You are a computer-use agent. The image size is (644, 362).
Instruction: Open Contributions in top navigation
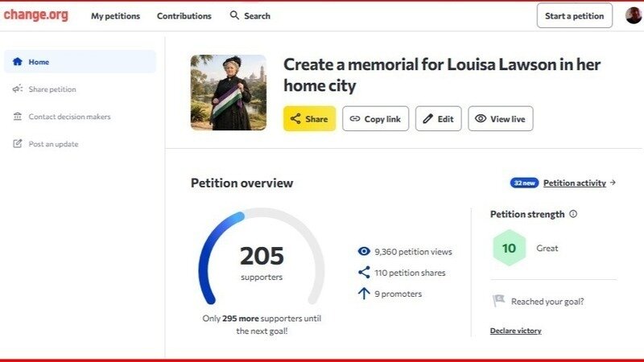pos(184,16)
